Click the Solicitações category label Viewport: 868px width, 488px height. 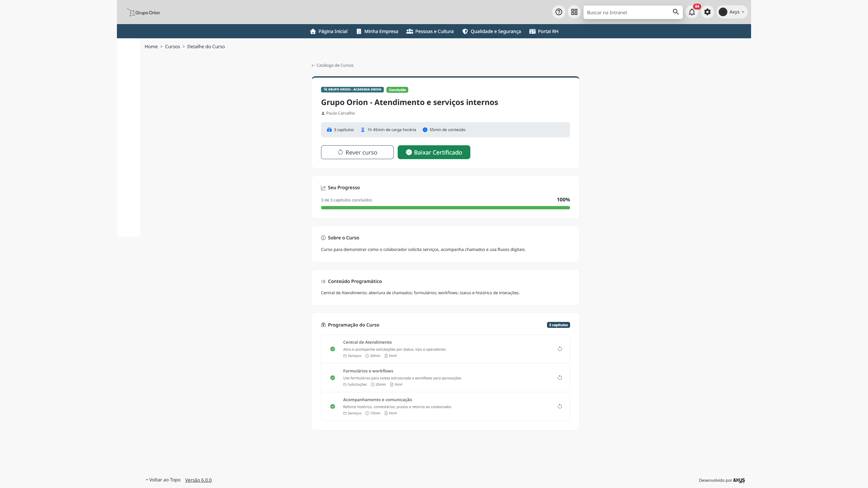[357, 384]
